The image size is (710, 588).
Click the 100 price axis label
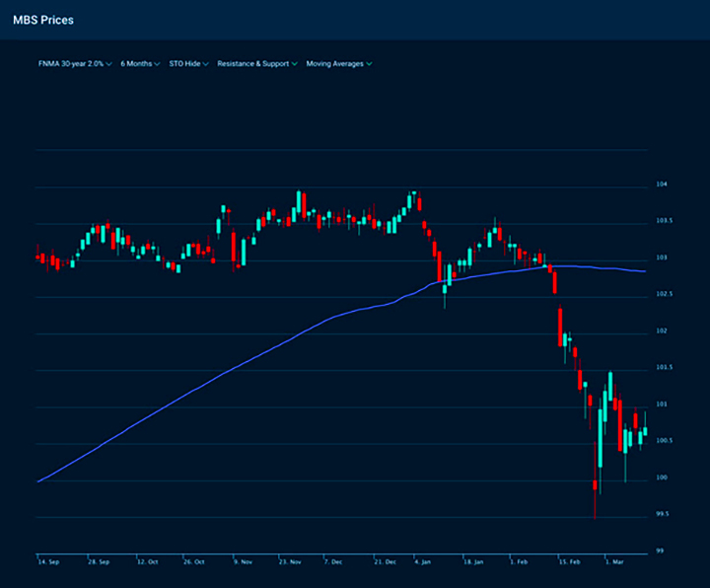(663, 478)
